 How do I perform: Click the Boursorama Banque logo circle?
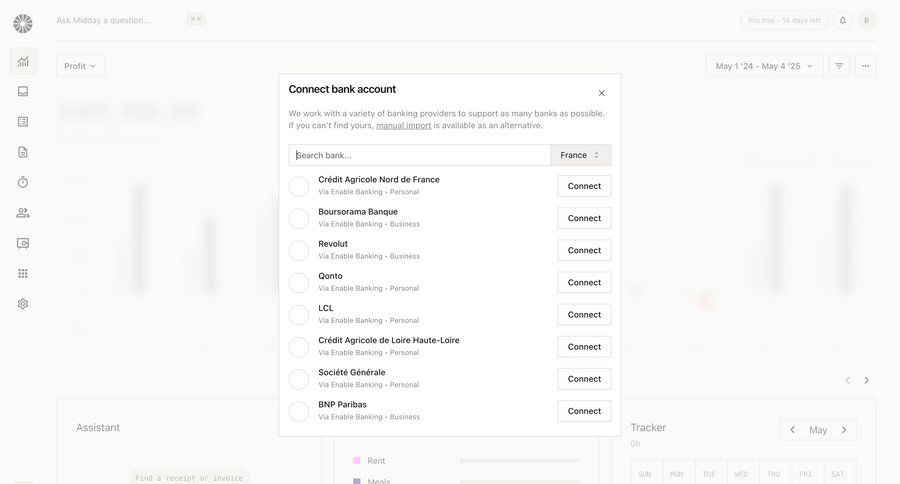(298, 218)
